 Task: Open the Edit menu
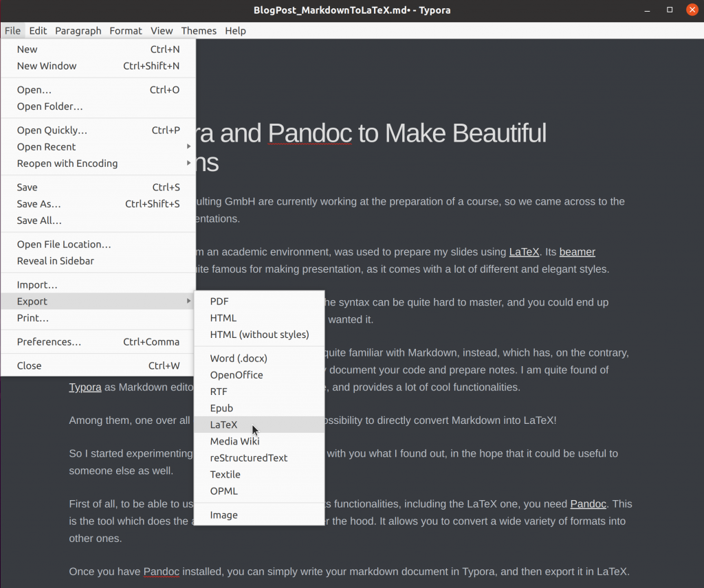[38, 30]
